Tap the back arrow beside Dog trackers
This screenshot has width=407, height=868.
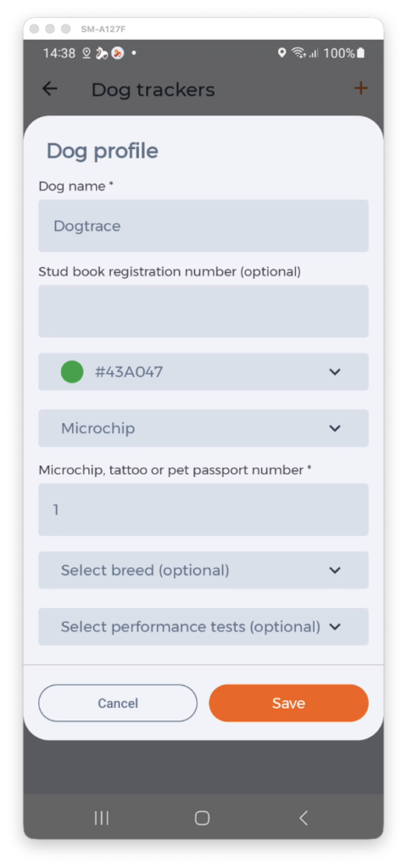pos(50,88)
